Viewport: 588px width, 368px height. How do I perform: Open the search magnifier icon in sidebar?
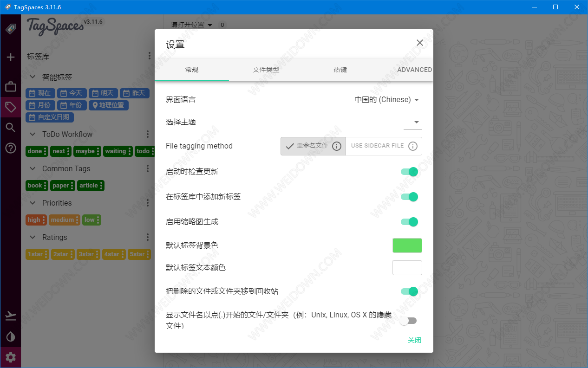point(10,128)
